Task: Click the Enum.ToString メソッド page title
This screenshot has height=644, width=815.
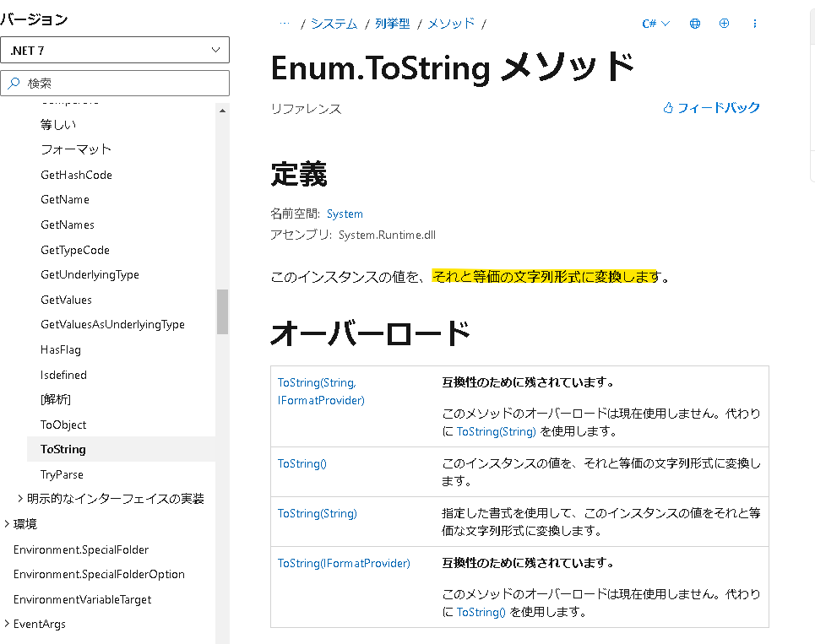Action: [452, 68]
